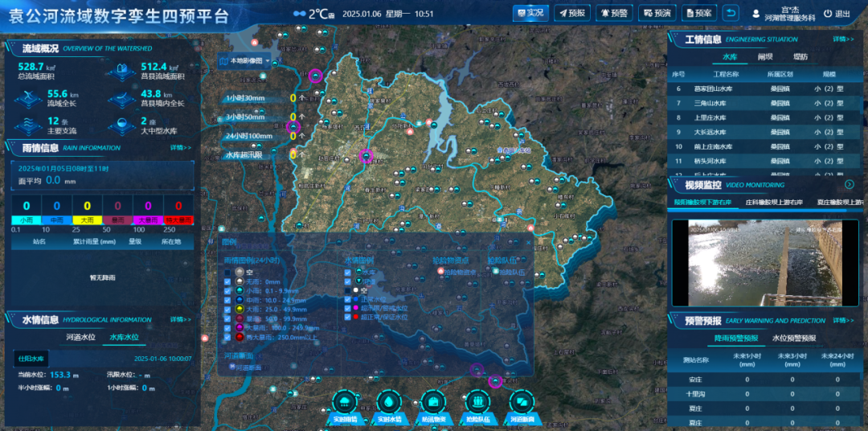Click the user profile icon

pyautogui.click(x=756, y=14)
